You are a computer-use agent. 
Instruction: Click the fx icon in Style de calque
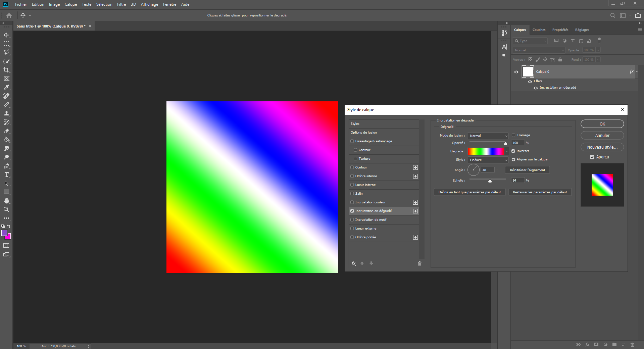[x=353, y=263]
